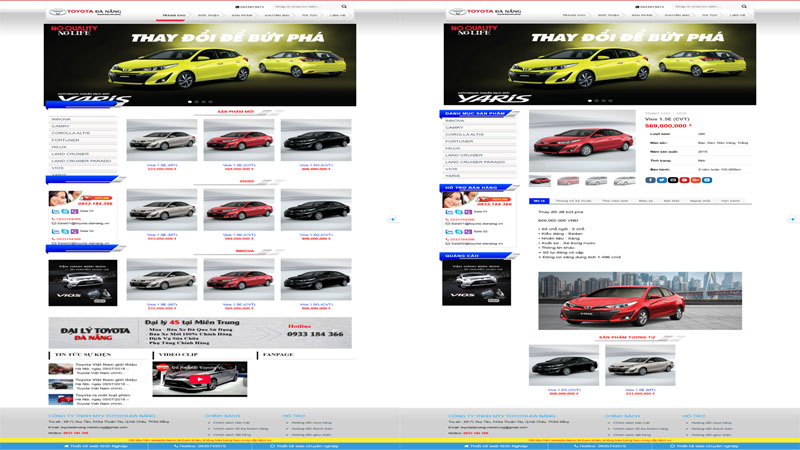Screen dimensions: 800x450
Task: Click floating widget icon at product page right edge
Action: [792, 219]
